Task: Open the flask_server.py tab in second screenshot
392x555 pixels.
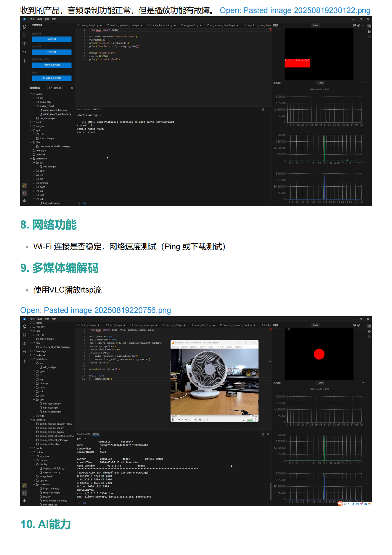Action: coord(88,325)
